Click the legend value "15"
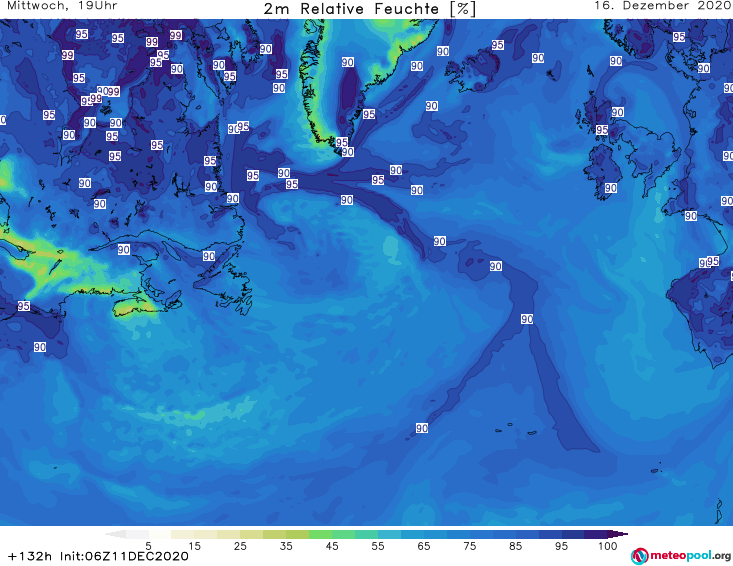733x566 pixels. point(194,546)
